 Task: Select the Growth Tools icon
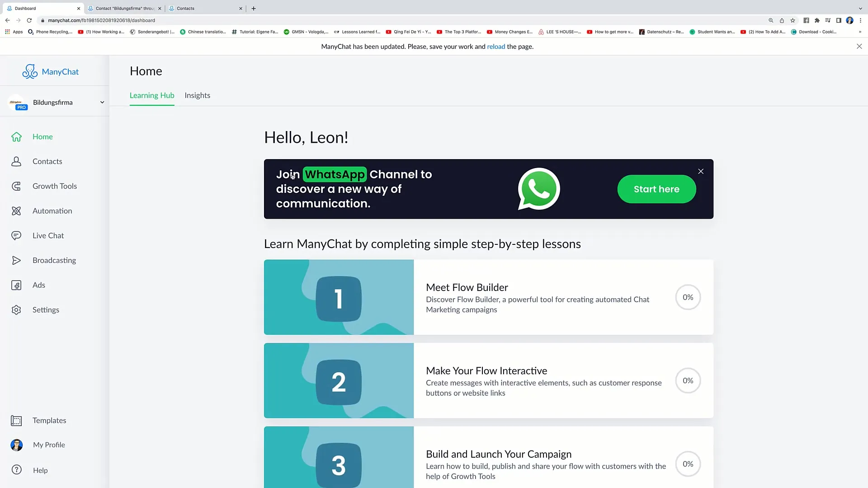[x=16, y=186]
